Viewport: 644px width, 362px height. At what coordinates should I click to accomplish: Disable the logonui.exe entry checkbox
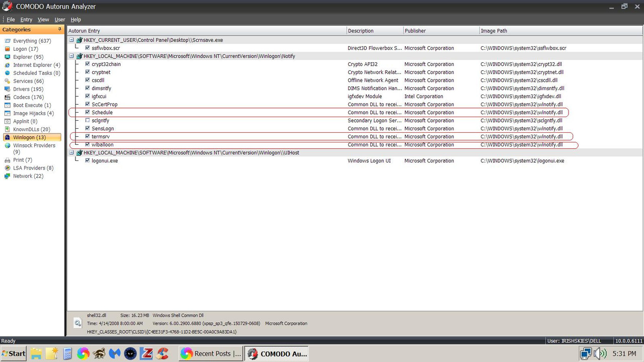click(x=88, y=160)
